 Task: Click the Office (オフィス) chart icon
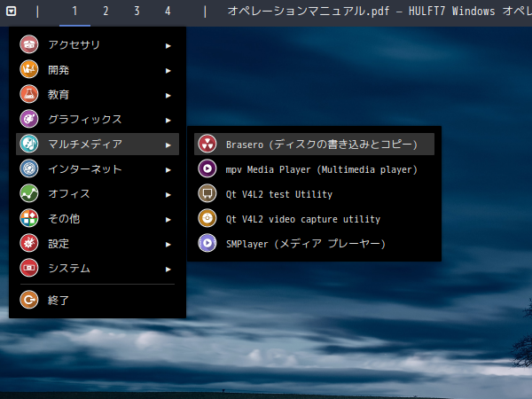(29, 193)
